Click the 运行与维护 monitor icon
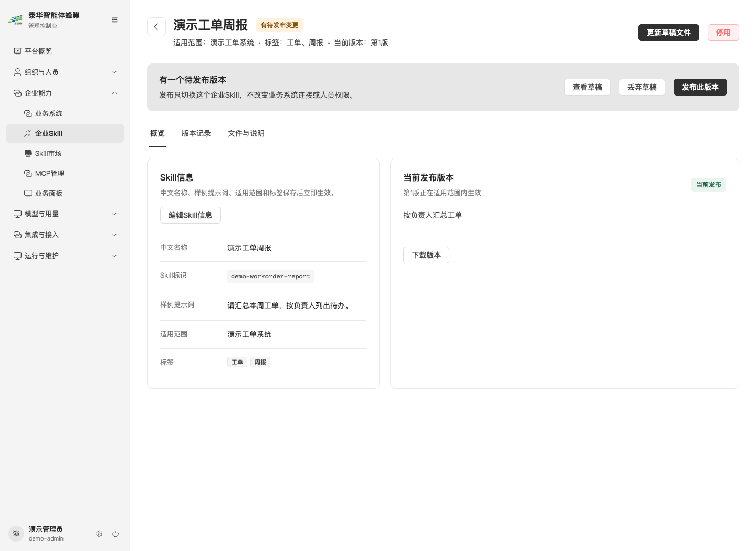 pos(17,256)
